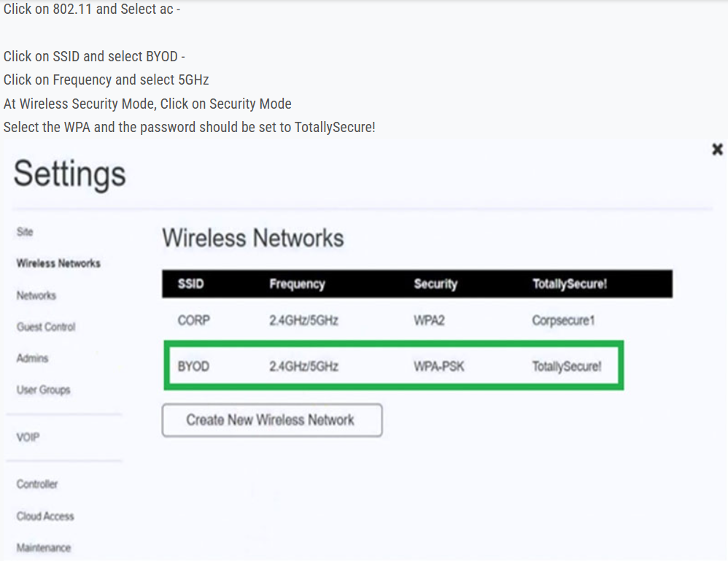
Task: Click the SSID column header
Action: click(191, 285)
